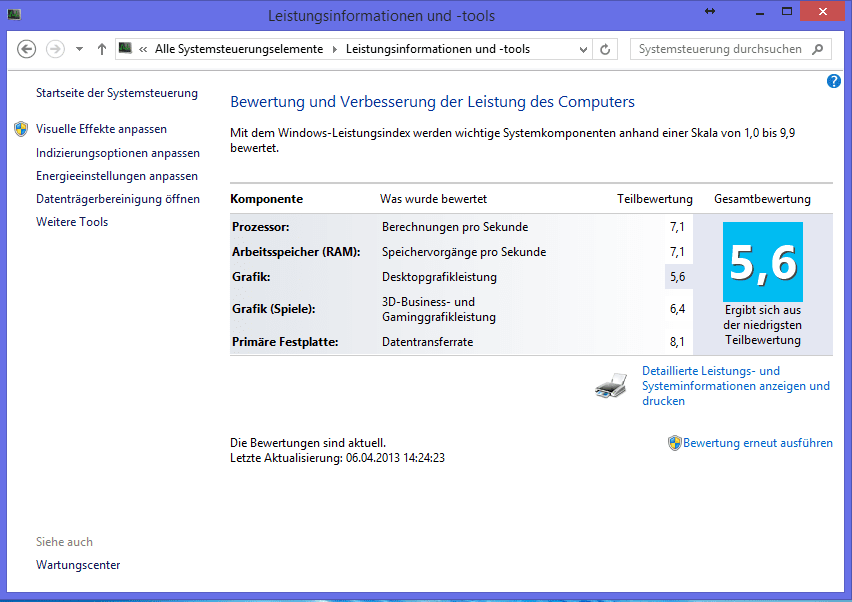Click the Primäre Festplatte score 8,1
Viewport: 852px width, 602px height.
tap(677, 342)
